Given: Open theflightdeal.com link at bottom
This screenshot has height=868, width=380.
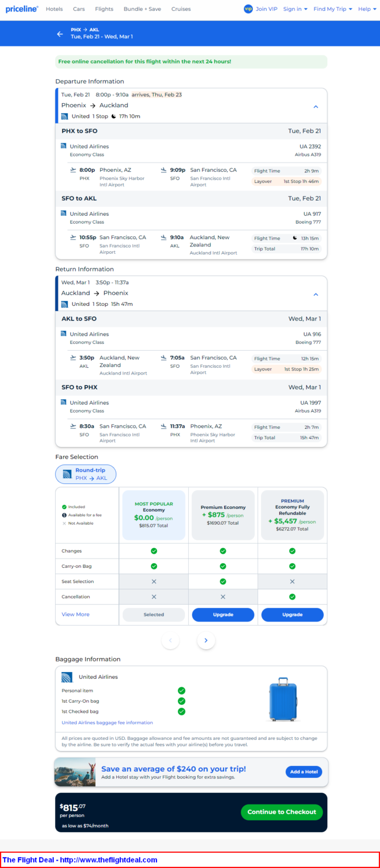Looking at the screenshot, I should pyautogui.click(x=79, y=860).
